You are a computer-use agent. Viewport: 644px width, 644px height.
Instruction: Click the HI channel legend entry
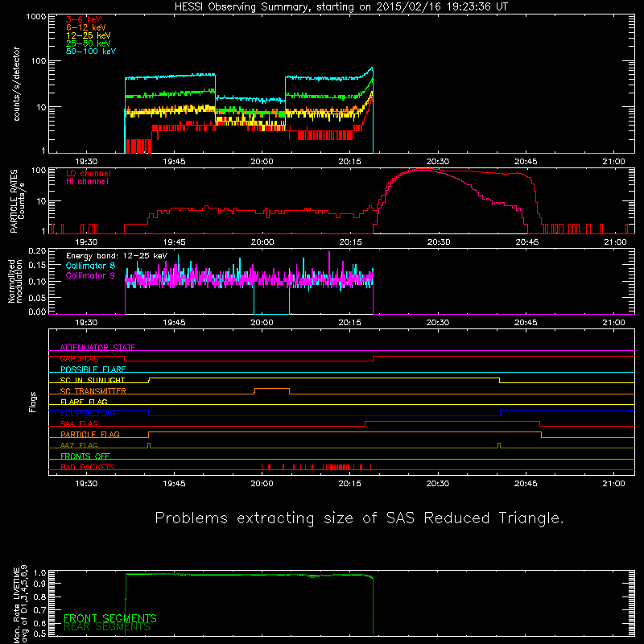(87, 182)
